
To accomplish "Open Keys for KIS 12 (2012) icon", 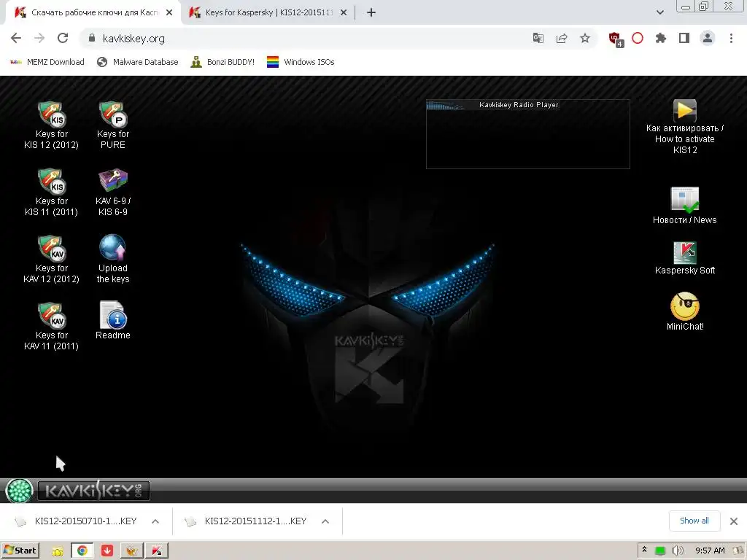I will tap(52, 125).
